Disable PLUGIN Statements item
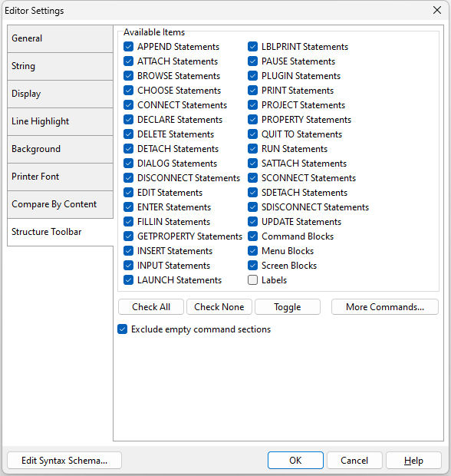The height and width of the screenshot is (476, 451). pyautogui.click(x=252, y=76)
